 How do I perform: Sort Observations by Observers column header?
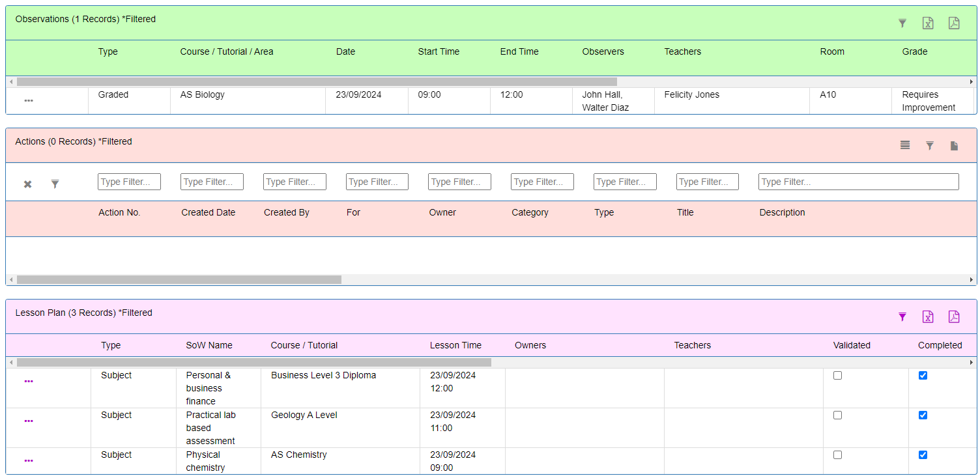pyautogui.click(x=603, y=51)
